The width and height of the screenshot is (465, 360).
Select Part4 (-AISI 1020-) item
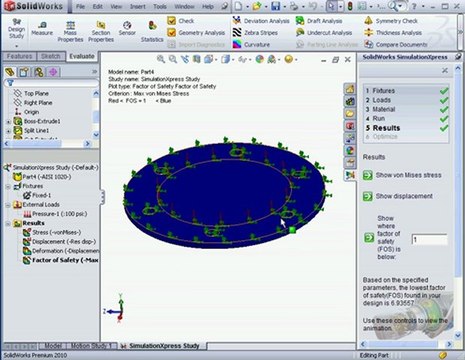(x=42, y=177)
